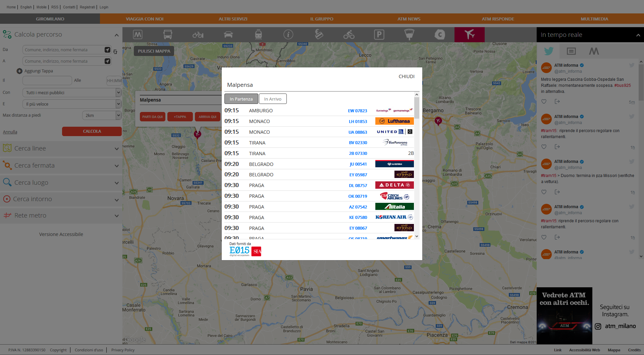Click the train icon in map toolbar
Viewport: 644px width, 355px height.
click(x=258, y=35)
